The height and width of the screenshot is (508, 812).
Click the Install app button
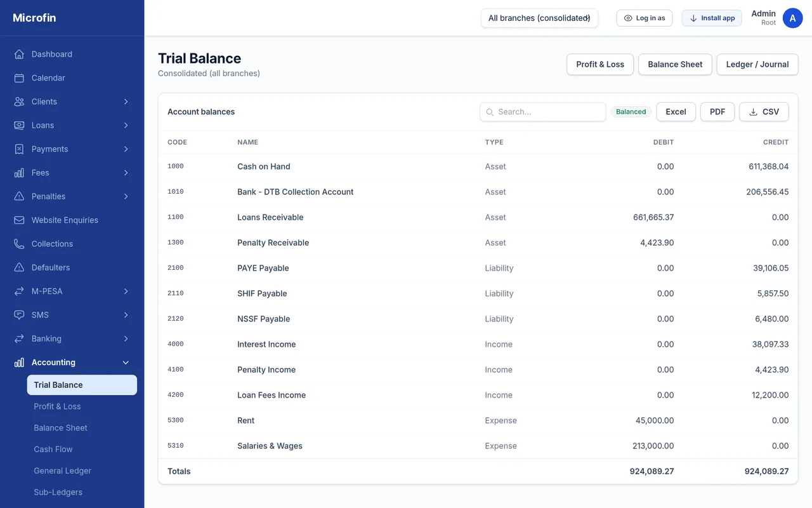(712, 18)
